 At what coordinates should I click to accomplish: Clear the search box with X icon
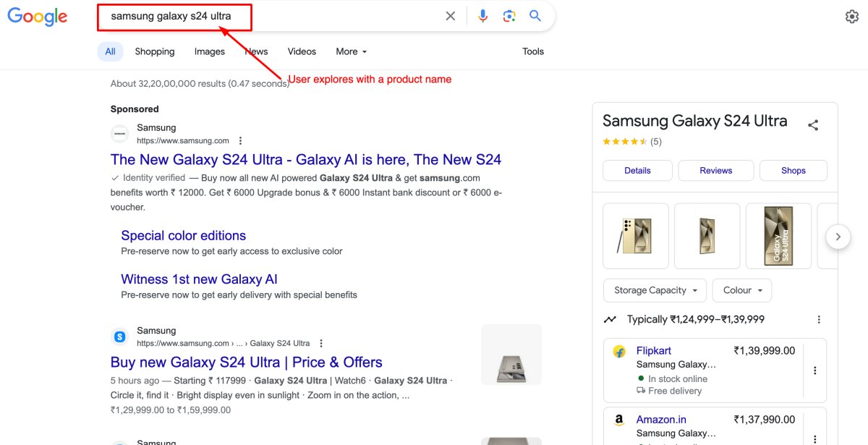tap(451, 16)
